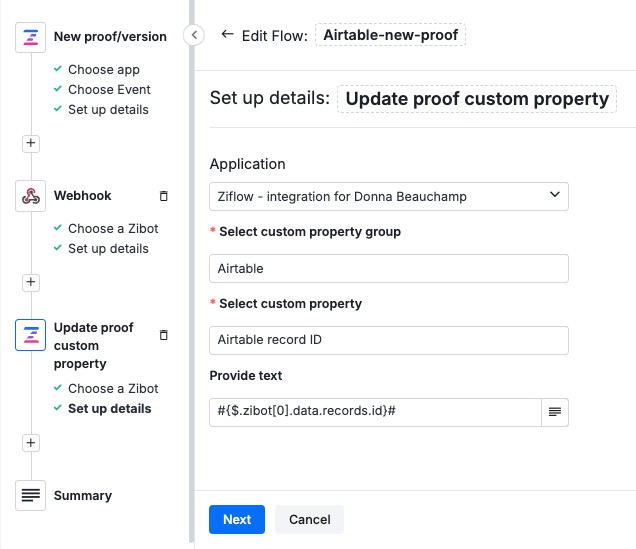Go back using the Edit Flow arrow
Screen dimensions: 636x549
click(227, 35)
